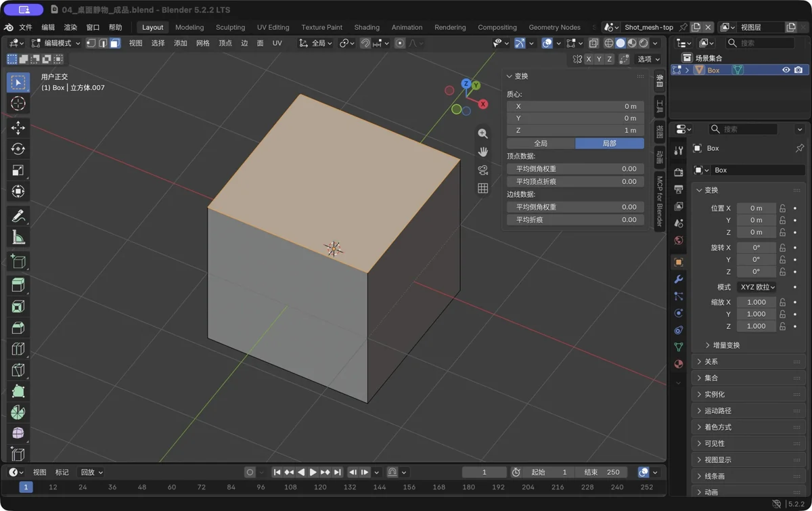Screen dimensions: 812x511
Task: Open the 选项 dropdown
Action: 648,60
